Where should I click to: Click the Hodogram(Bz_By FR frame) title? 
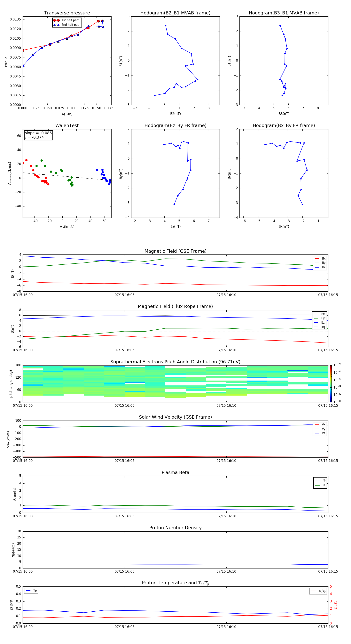(x=175, y=125)
